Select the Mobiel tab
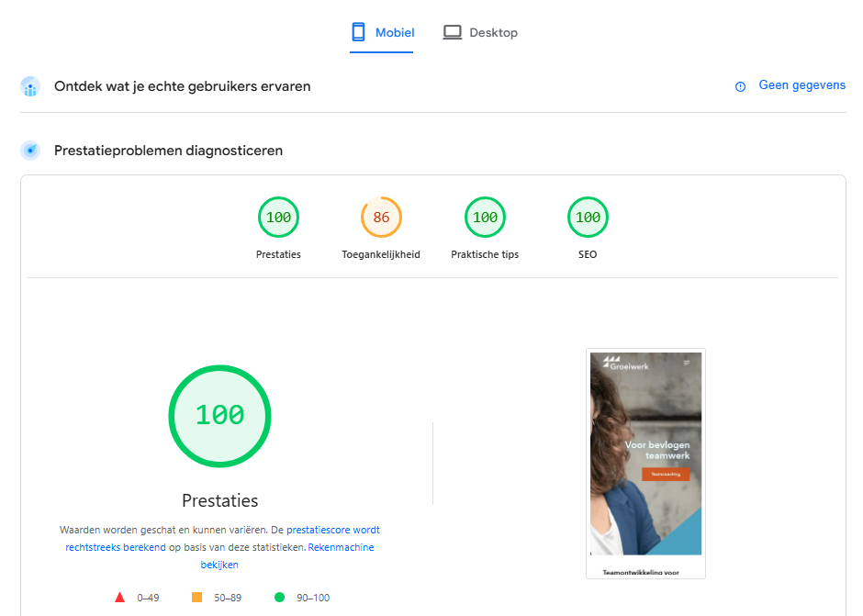 pos(382,33)
